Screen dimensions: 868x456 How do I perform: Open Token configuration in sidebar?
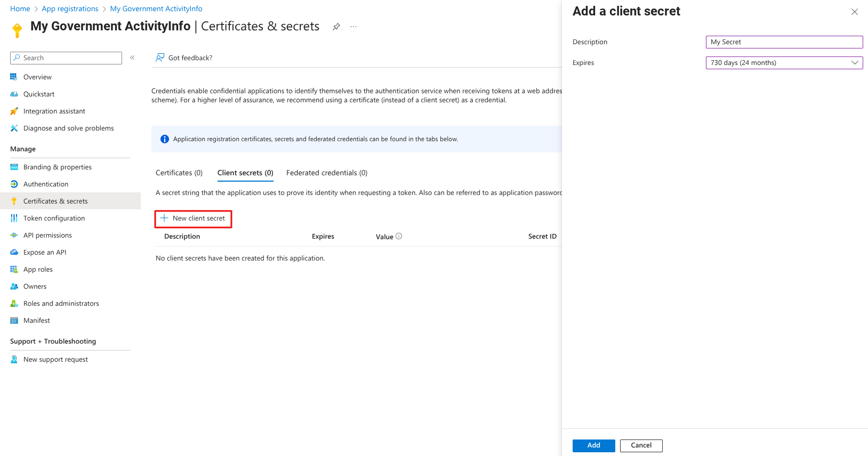click(x=54, y=218)
